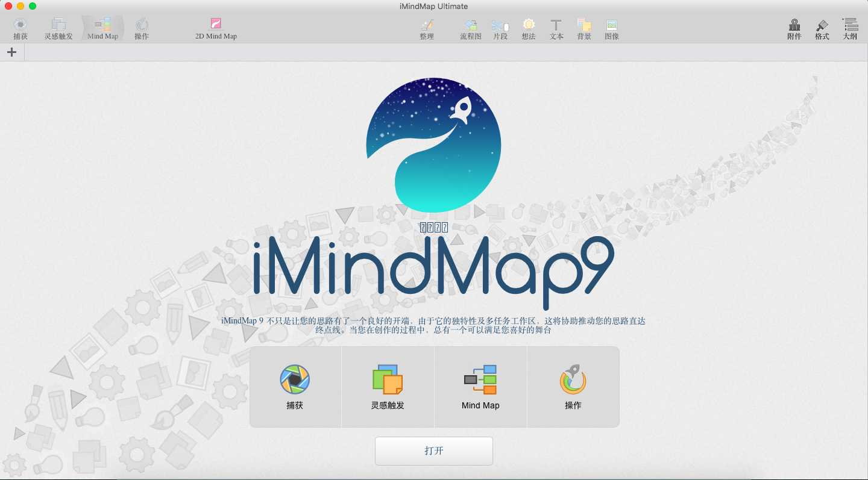Launch 捕获 from the welcome screen tile

click(x=295, y=387)
